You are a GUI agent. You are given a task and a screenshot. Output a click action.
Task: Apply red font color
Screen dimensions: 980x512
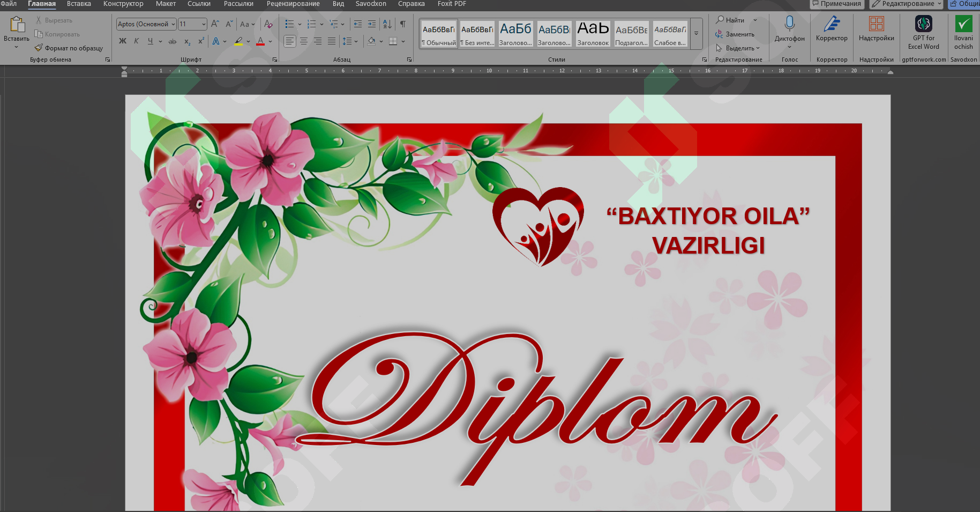coord(260,41)
